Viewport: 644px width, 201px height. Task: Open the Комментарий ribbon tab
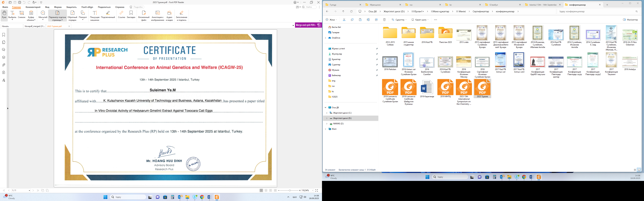[33, 7]
